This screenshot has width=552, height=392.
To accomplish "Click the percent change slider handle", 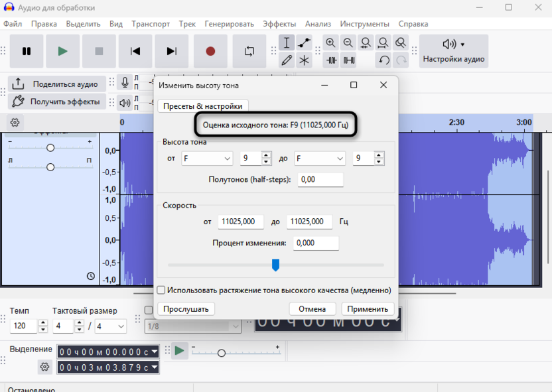I will [x=275, y=265].
